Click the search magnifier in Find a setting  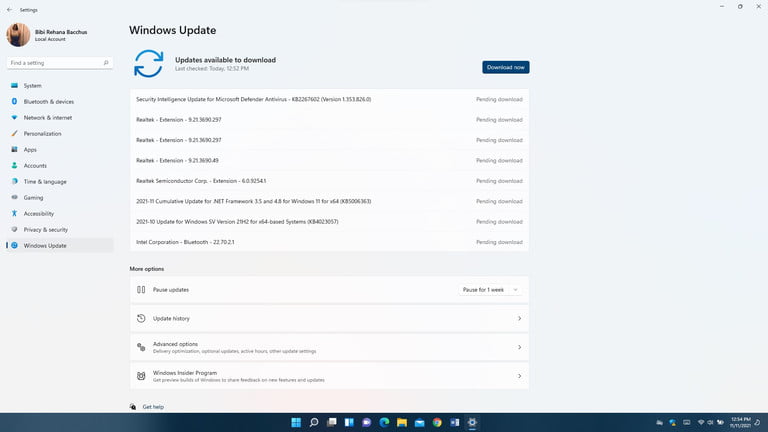(106, 63)
